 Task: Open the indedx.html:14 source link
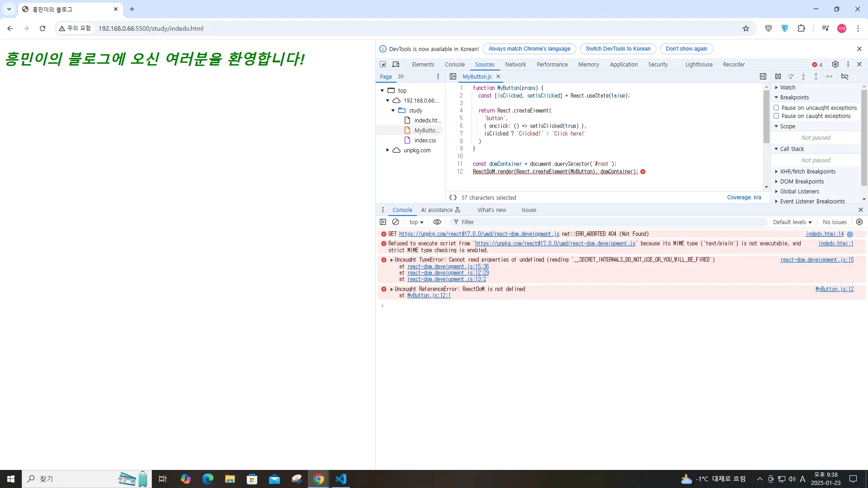coord(825,234)
